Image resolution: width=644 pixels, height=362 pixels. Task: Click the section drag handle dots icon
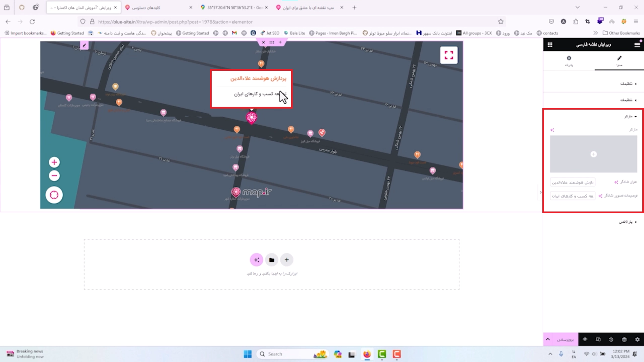[272, 42]
